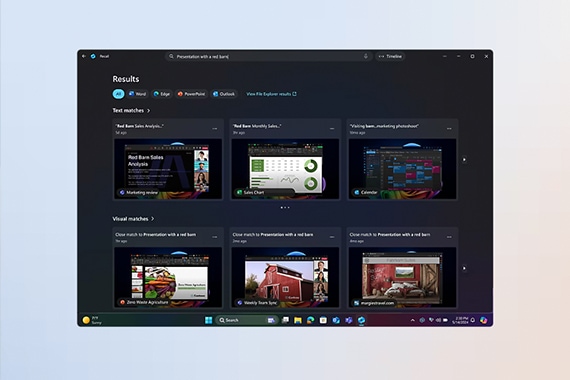
Task: Select the All filter chip
Action: point(118,94)
